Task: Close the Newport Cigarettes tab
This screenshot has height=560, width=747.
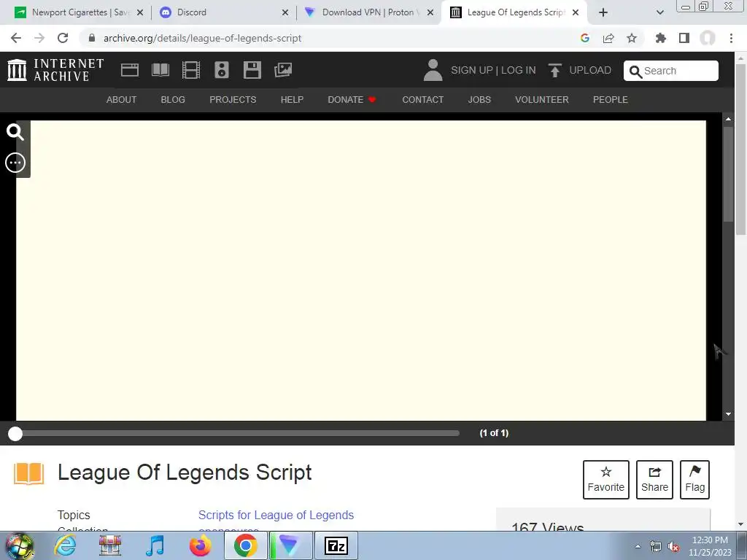Action: pyautogui.click(x=140, y=12)
